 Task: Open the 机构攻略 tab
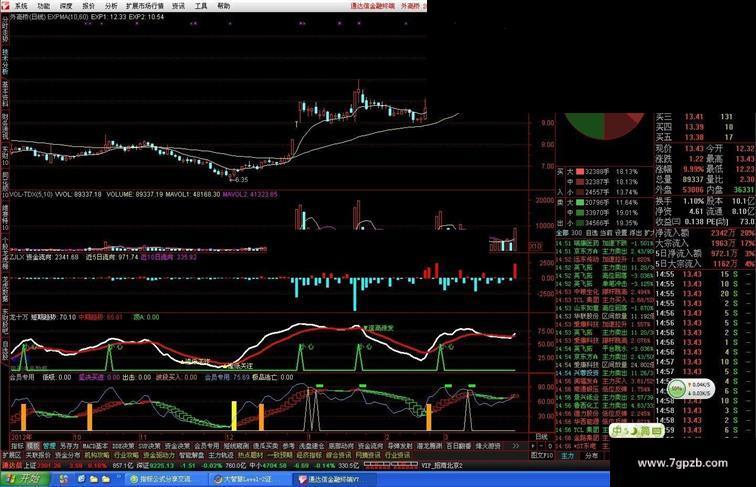(x=97, y=455)
